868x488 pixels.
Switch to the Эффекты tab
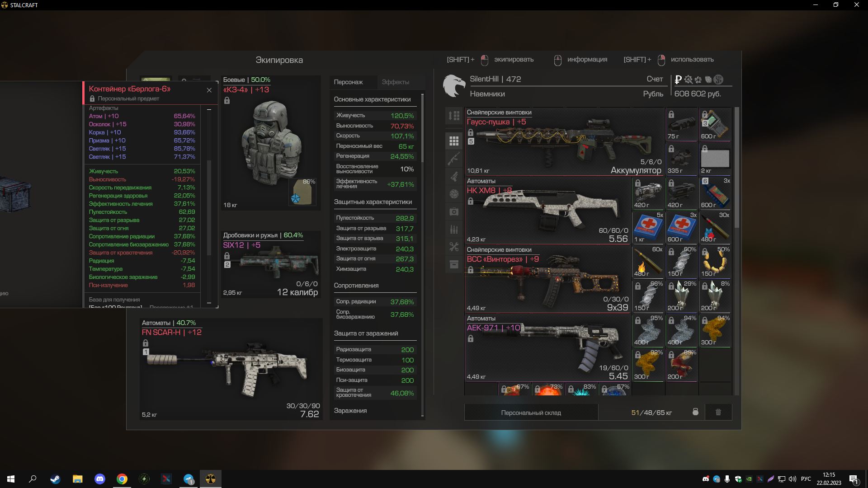pos(396,82)
